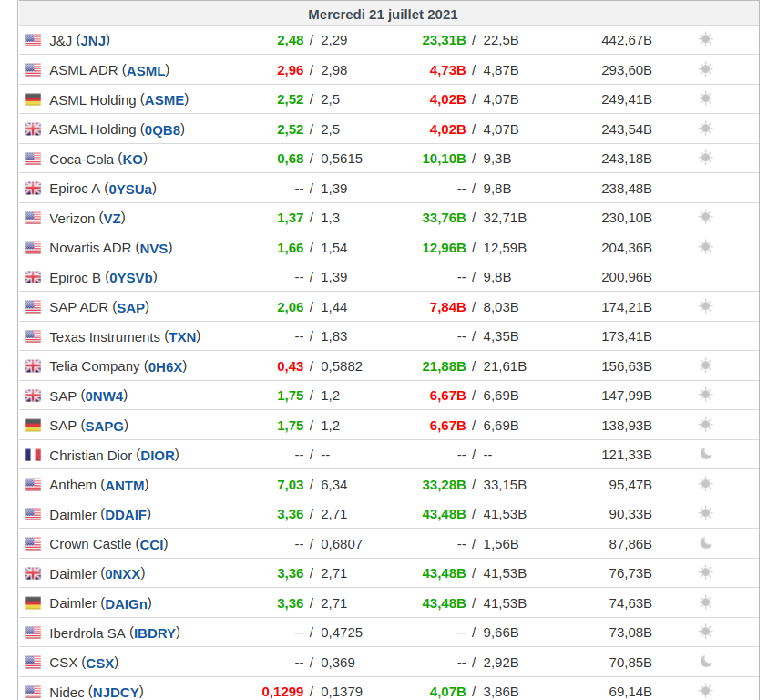The width and height of the screenshot is (778, 700).
Task: Click the sun icon in the Daimler (DAIGn) row
Action: pyautogui.click(x=705, y=602)
